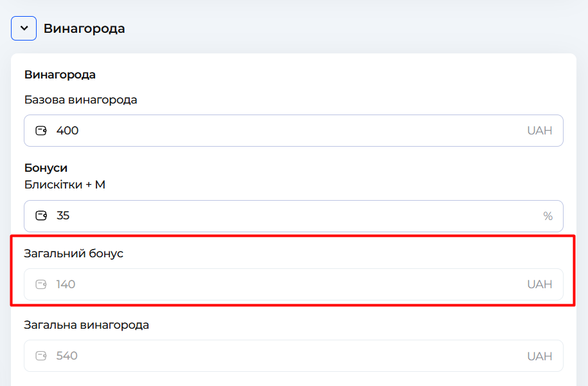The height and width of the screenshot is (386, 588).
Task: Click the % suffix in bonus field
Action: [548, 216]
